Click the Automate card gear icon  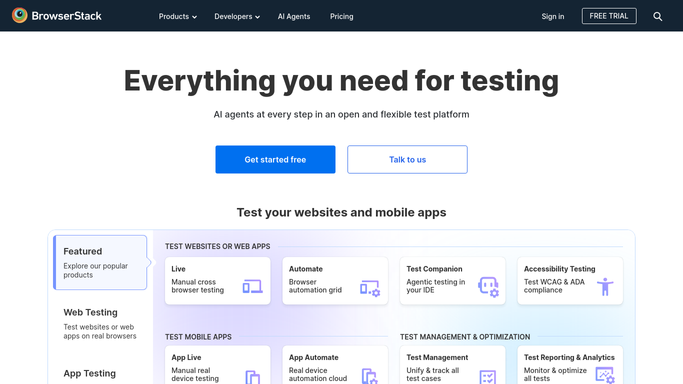point(376,293)
